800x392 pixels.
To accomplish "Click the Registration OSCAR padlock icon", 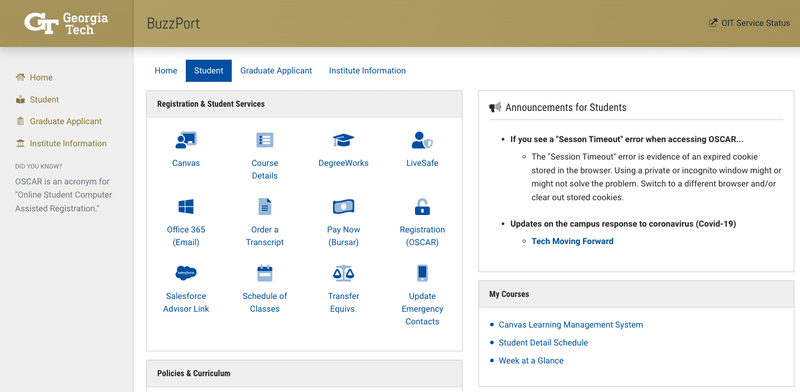I will [x=422, y=207].
